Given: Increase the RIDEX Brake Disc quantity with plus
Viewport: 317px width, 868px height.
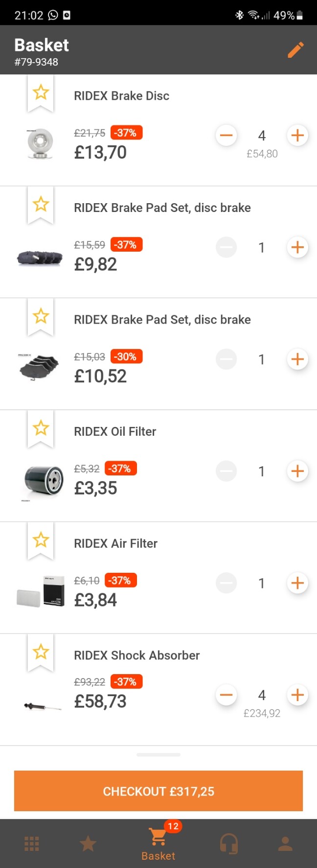Looking at the screenshot, I should [297, 135].
